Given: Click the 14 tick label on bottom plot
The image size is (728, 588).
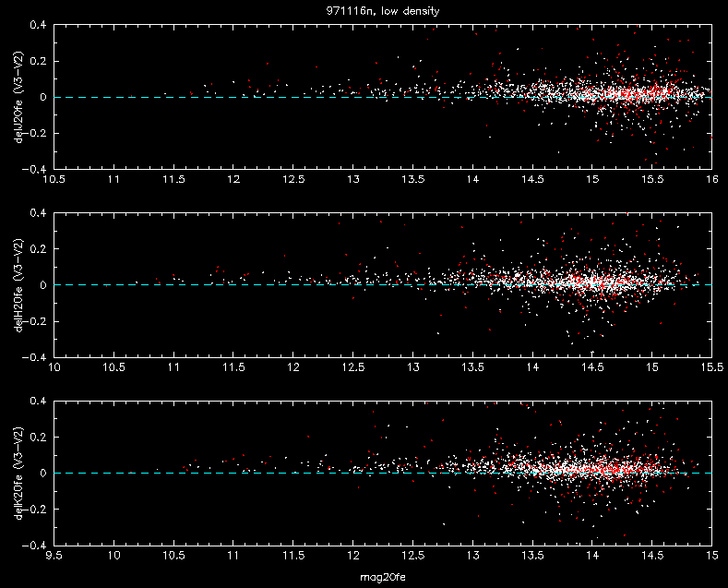Looking at the screenshot, I should point(592,555).
